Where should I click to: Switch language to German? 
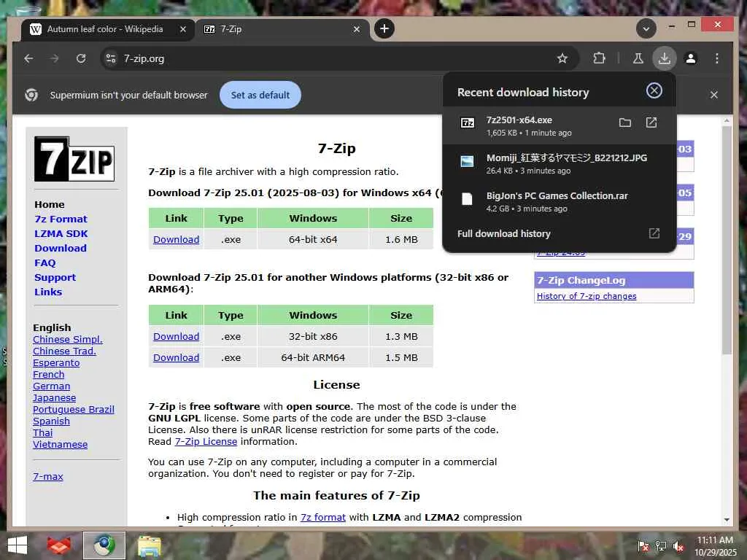[52, 386]
